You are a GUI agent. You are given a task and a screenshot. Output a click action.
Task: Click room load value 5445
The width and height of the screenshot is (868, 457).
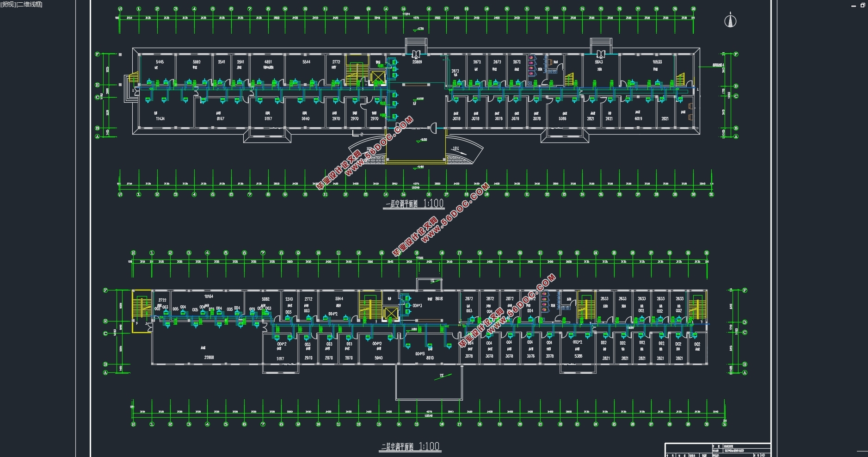click(160, 62)
